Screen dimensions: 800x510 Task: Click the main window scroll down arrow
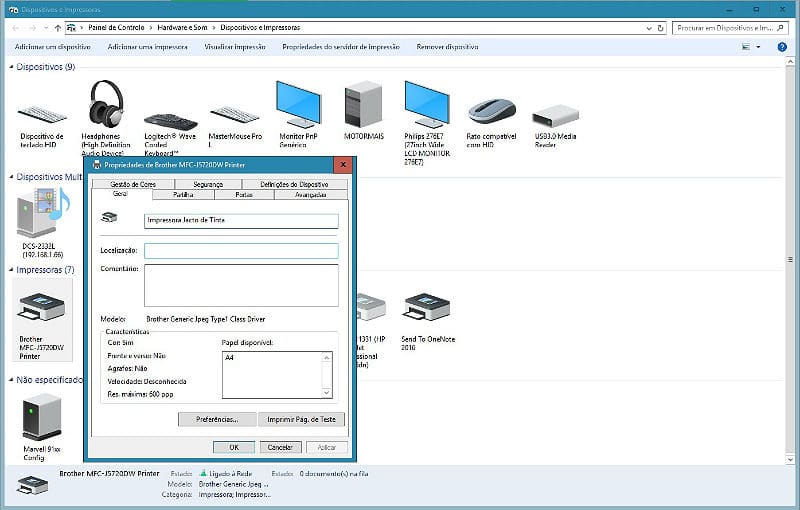point(790,460)
